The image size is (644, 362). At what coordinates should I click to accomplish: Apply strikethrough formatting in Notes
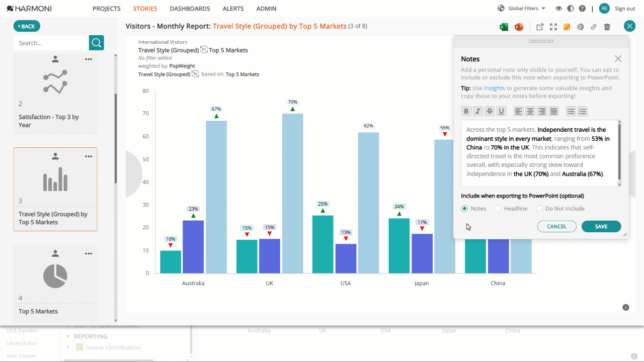coord(490,112)
